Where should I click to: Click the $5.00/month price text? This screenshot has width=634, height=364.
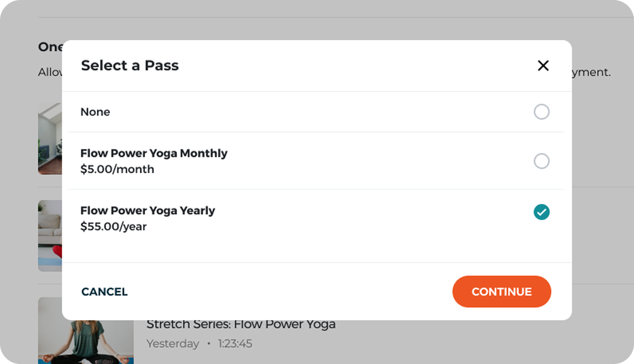click(117, 169)
